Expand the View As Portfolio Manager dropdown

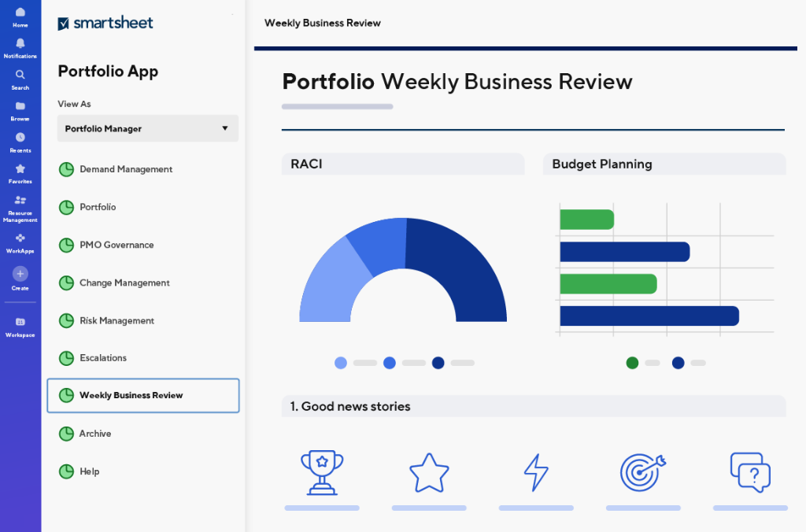(147, 128)
